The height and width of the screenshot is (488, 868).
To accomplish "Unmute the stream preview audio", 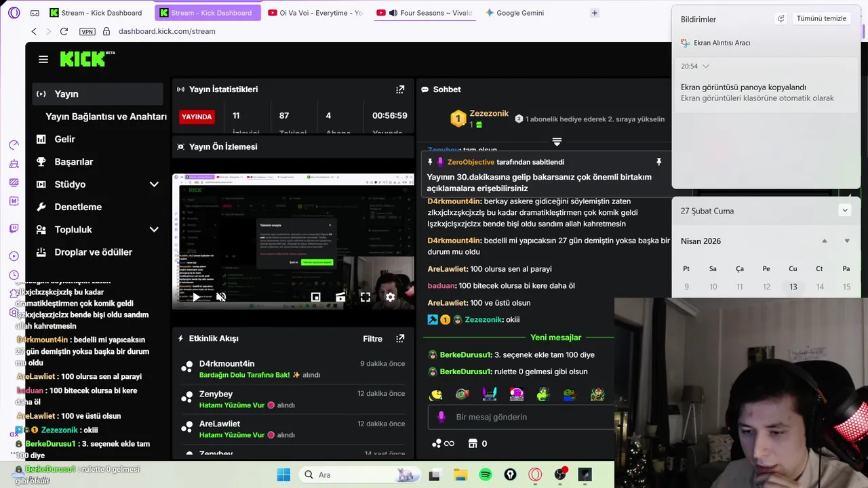I will [x=221, y=297].
